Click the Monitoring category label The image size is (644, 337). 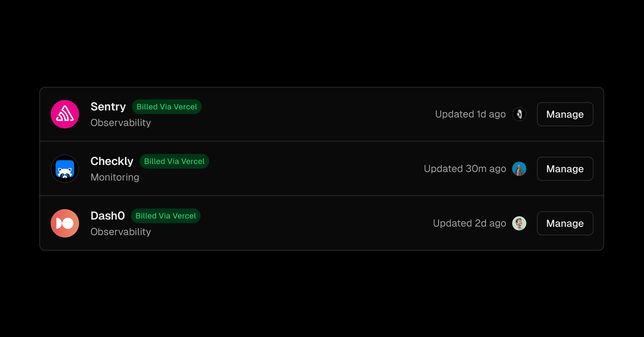115,177
